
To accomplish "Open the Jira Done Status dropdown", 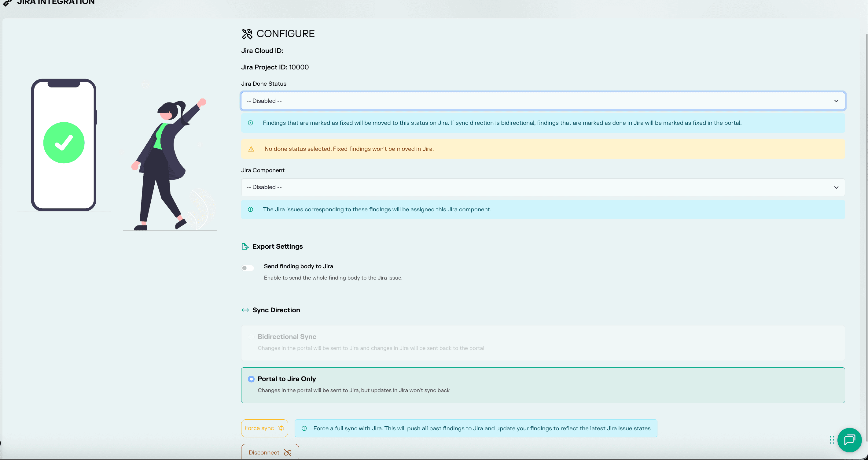I will tap(543, 101).
